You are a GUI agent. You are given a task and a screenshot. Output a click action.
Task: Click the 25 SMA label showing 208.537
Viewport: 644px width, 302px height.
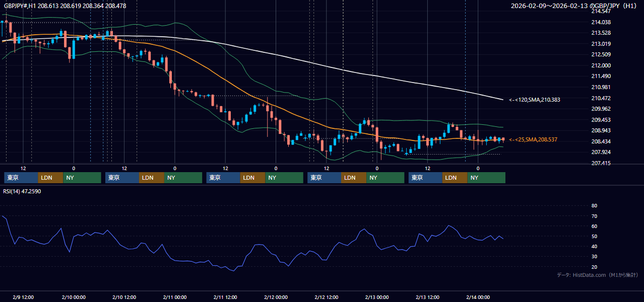tap(533, 139)
